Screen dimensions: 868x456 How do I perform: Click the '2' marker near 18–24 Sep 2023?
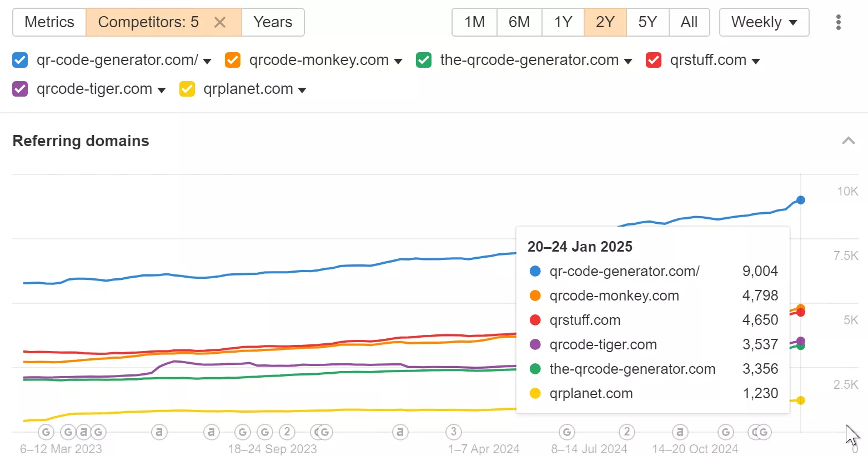click(287, 432)
